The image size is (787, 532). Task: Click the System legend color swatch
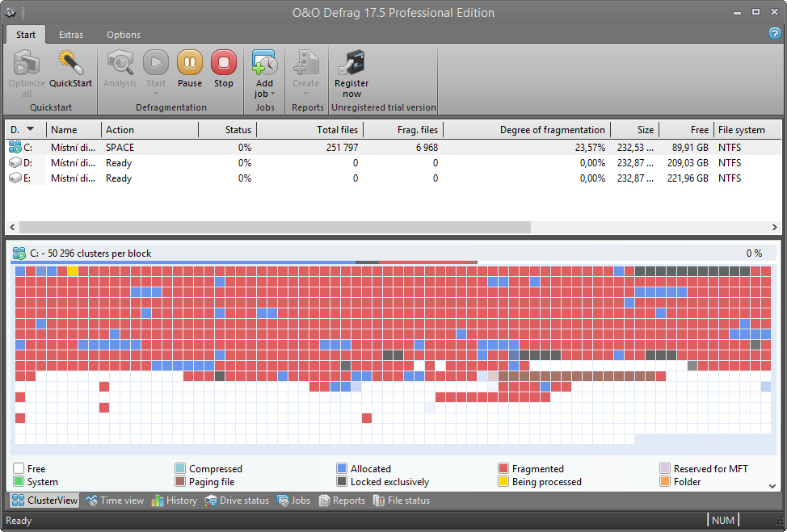tap(19, 481)
